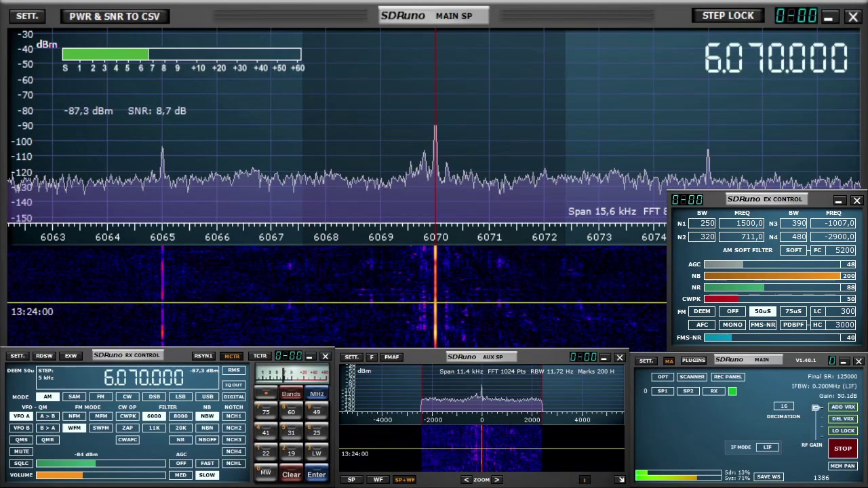This screenshot has height=488, width=868.
Task: Open the Bands selector on keypad
Action: 291,394
